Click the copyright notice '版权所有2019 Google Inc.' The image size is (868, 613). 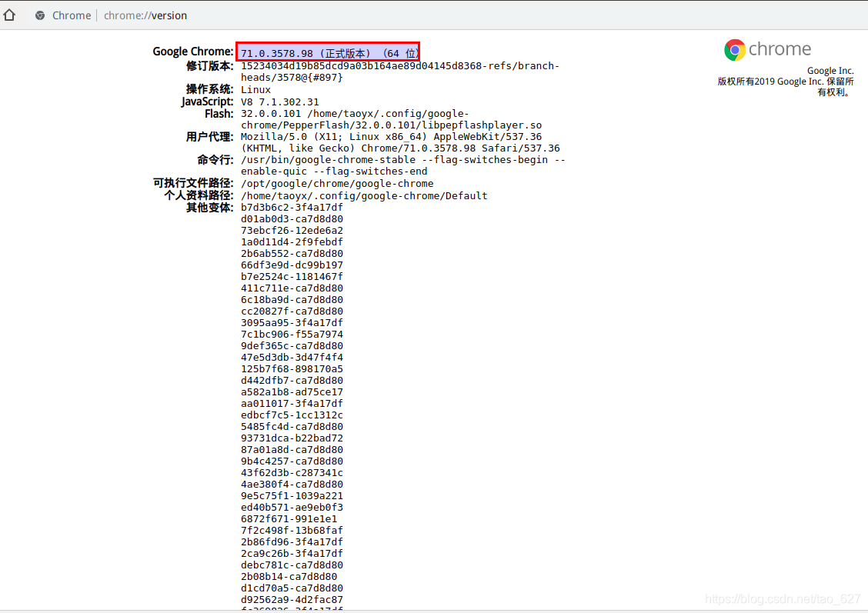[x=770, y=82]
